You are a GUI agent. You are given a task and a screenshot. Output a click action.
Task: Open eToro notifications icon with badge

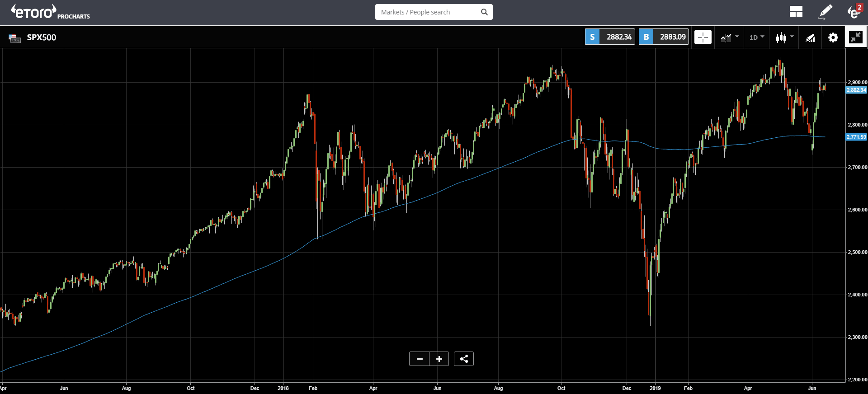click(854, 12)
